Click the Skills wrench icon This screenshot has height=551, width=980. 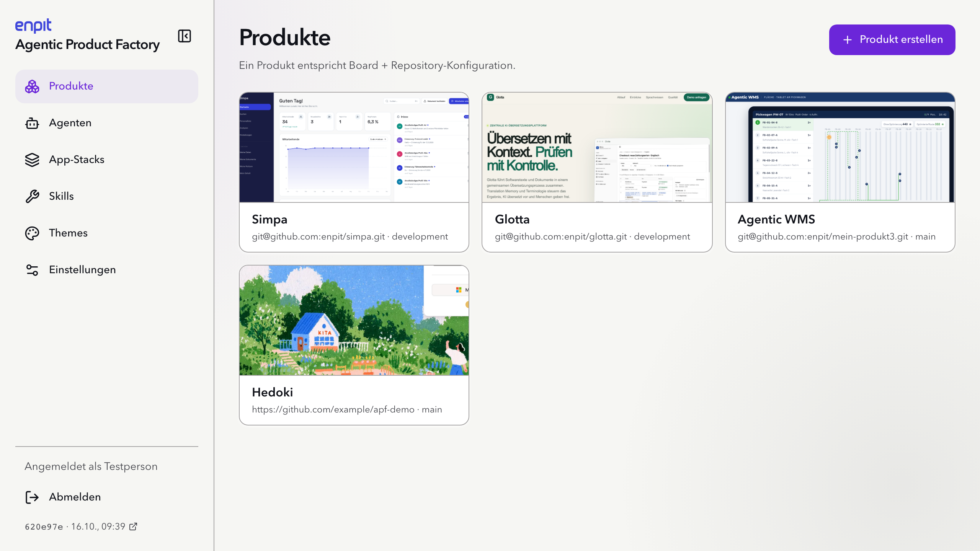coord(32,197)
